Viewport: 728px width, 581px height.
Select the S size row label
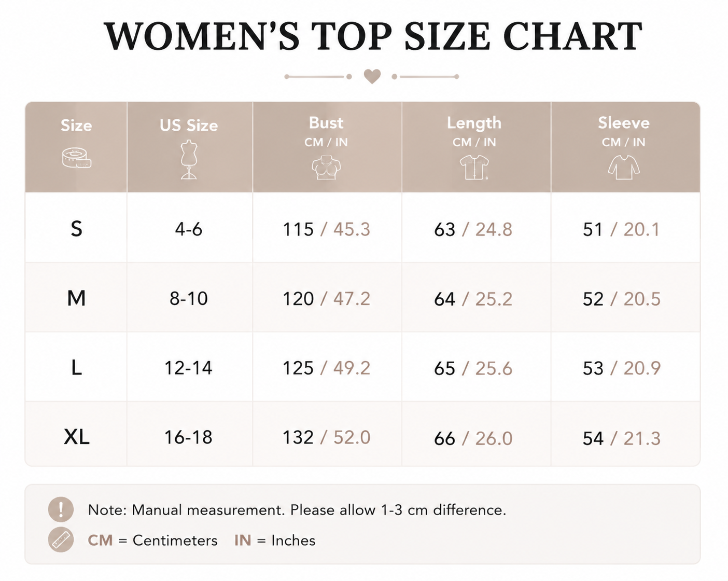(x=76, y=229)
